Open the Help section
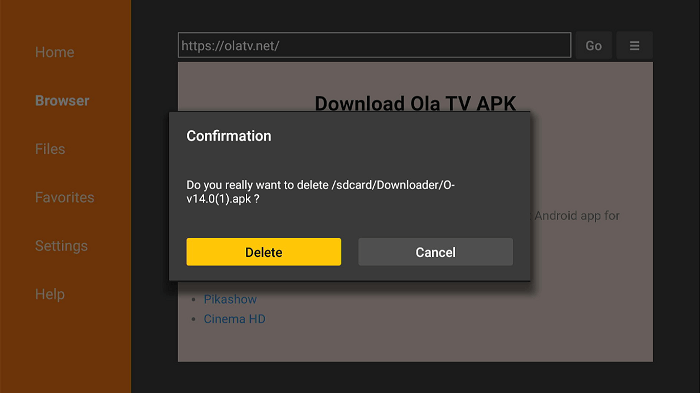Viewport: 700px width, 393px height. tap(50, 294)
